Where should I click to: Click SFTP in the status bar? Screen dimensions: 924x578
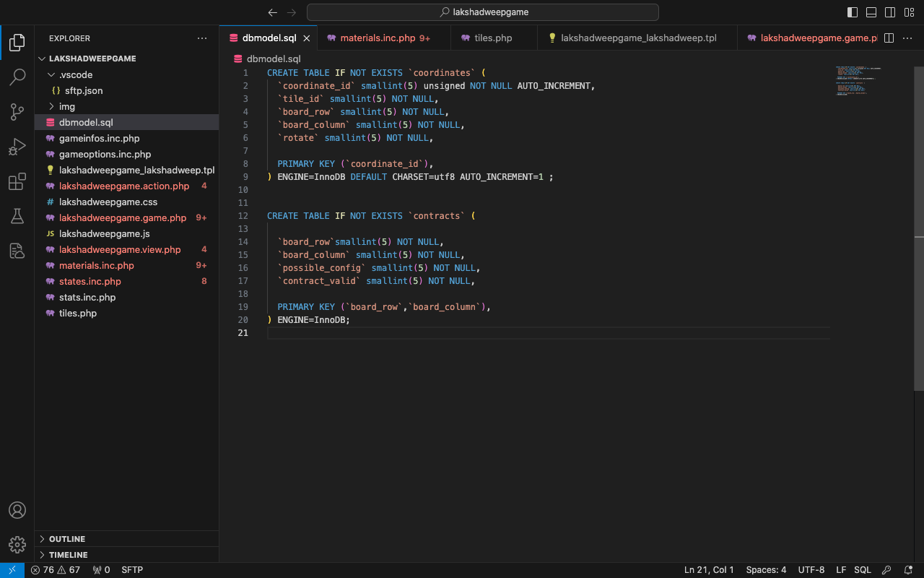132,570
